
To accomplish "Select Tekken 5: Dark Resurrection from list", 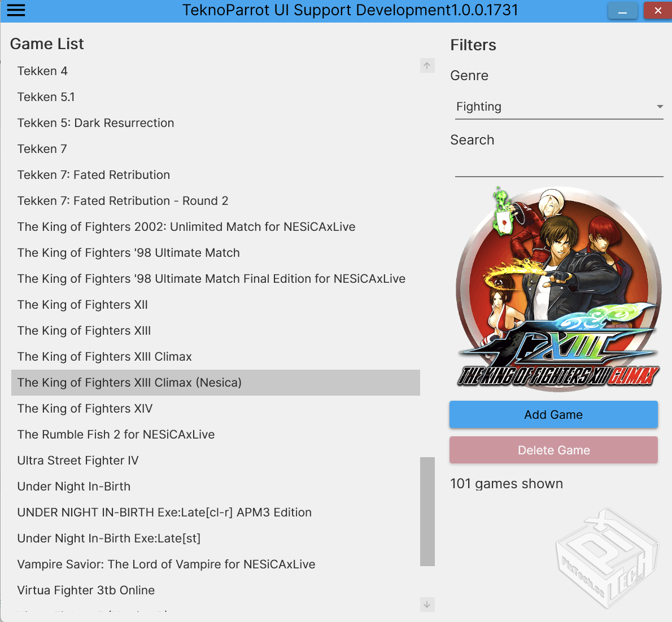I will tap(95, 123).
